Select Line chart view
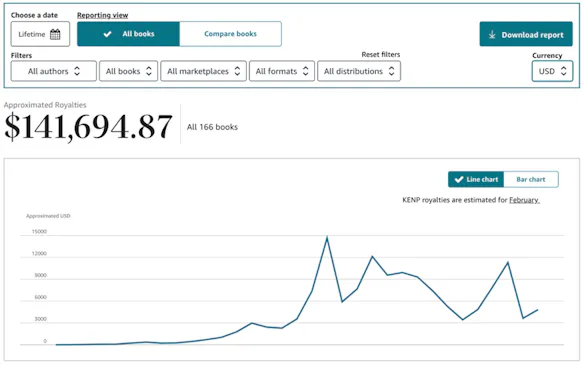 (476, 179)
